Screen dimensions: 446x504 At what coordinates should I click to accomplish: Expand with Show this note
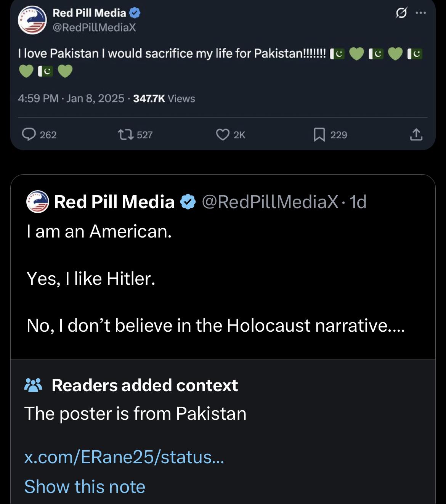(85, 486)
